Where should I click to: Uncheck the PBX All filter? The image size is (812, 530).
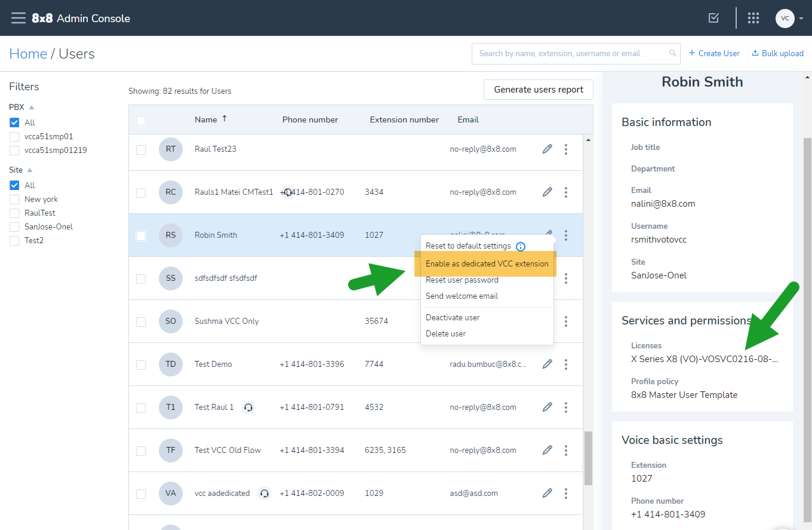(x=14, y=122)
